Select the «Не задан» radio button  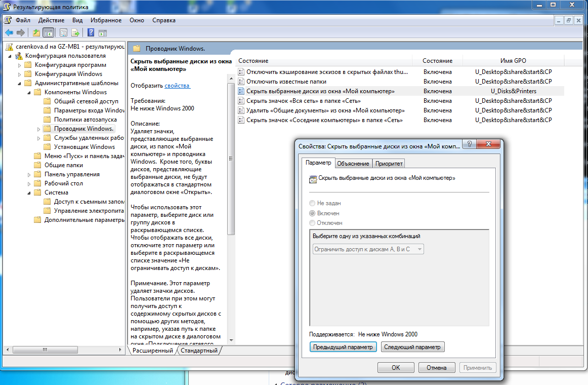pyautogui.click(x=312, y=203)
